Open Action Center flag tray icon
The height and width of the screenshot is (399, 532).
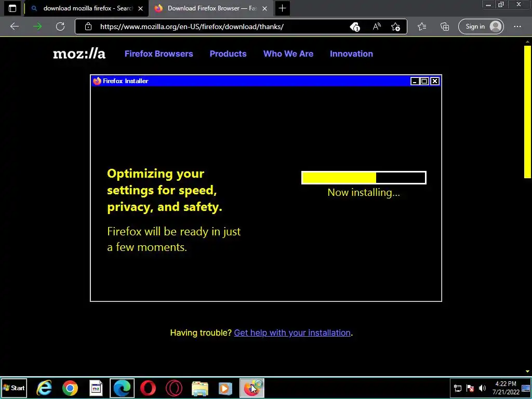tap(470, 388)
